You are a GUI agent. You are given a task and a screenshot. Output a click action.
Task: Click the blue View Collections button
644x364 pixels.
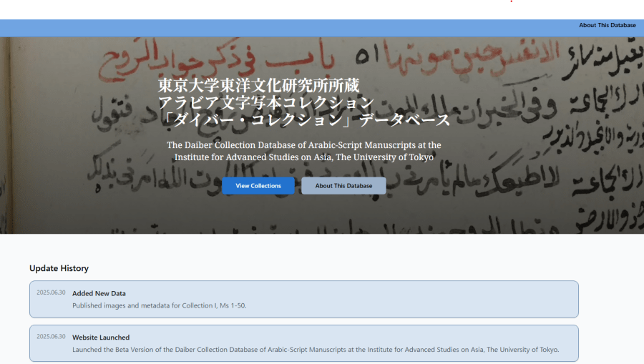pos(258,186)
